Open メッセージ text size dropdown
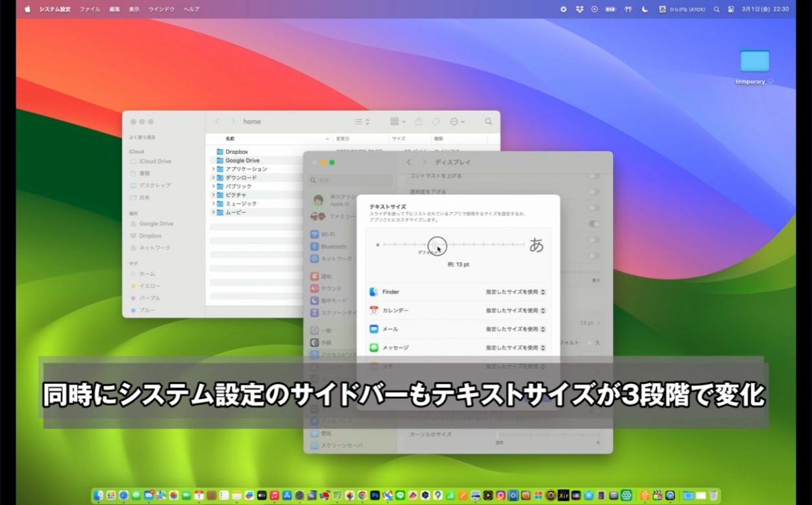The height and width of the screenshot is (505, 812). (516, 347)
